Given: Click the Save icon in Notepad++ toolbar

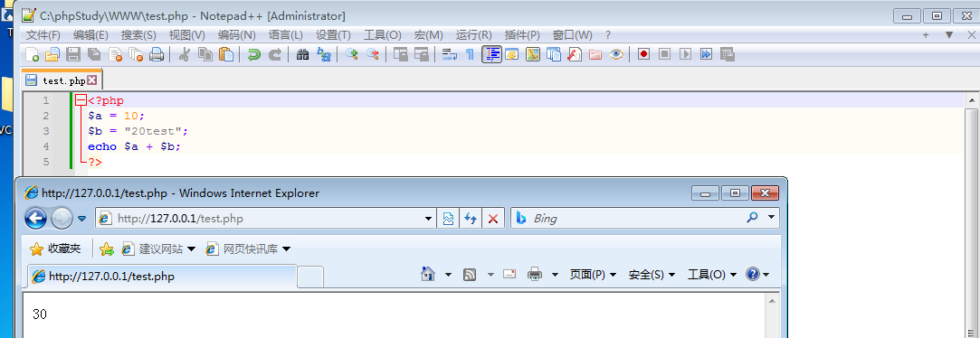Looking at the screenshot, I should coord(73,54).
